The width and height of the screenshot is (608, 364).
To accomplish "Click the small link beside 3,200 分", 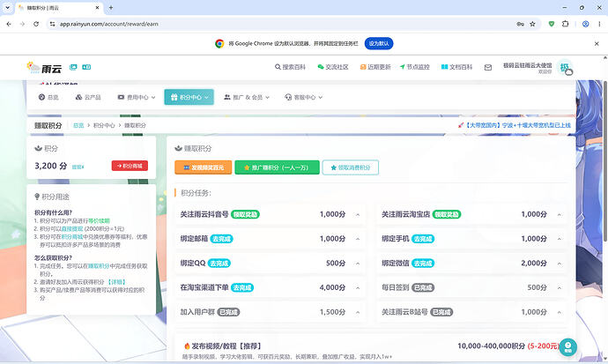I will 78,167.
